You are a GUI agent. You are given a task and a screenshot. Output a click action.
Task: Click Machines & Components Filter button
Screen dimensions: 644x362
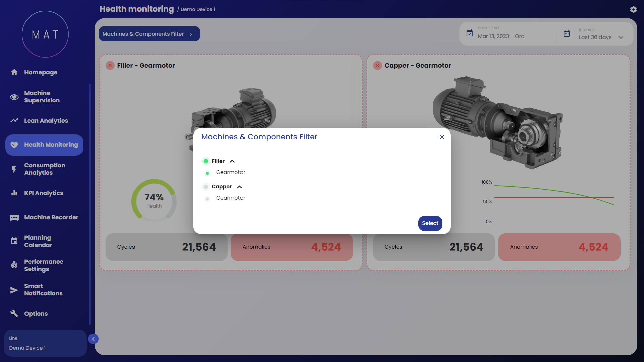click(149, 34)
